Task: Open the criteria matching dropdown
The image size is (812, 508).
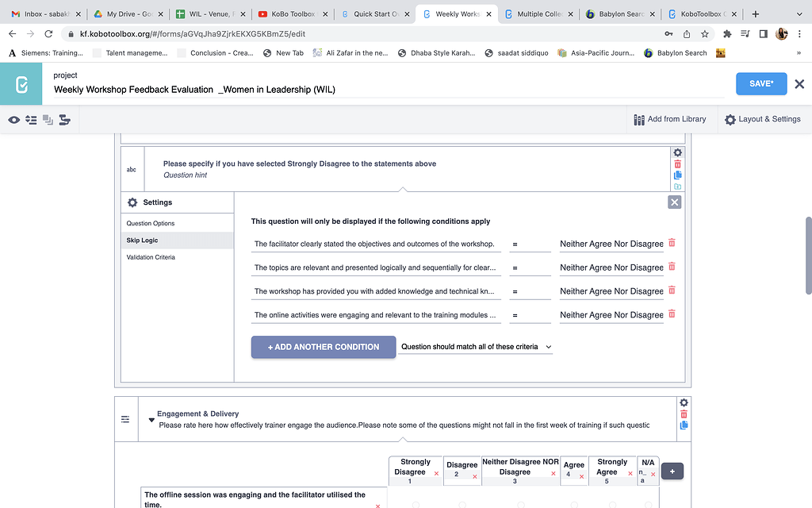Action: click(475, 347)
